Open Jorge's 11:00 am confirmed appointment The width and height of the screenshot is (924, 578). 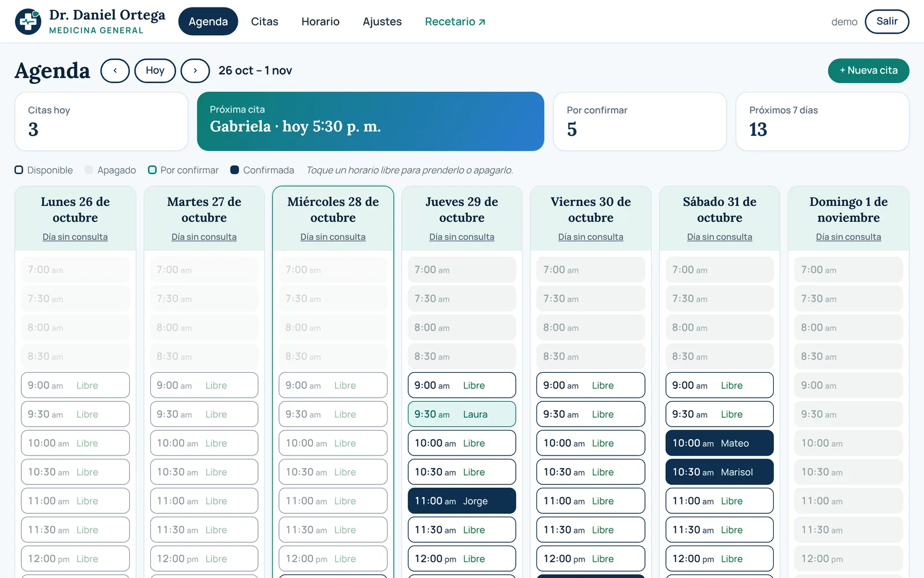coord(462,501)
